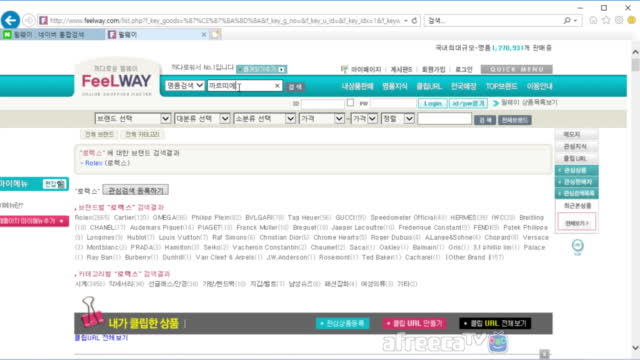
Task: Click the Rolex brand link
Action: (93, 163)
